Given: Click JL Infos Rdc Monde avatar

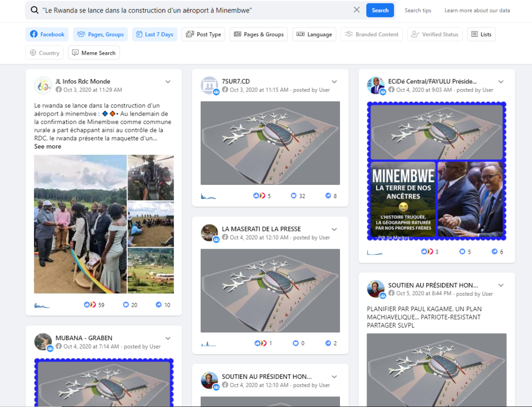Looking at the screenshot, I should [x=43, y=85].
